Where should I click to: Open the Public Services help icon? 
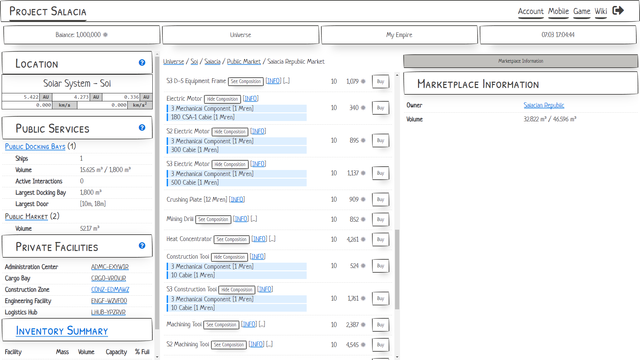(x=142, y=127)
